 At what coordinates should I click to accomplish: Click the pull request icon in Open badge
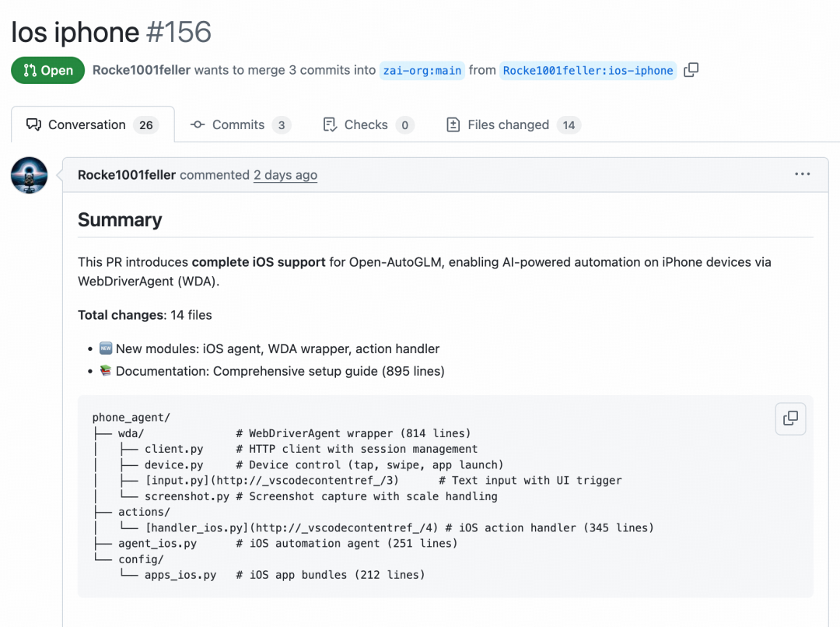coord(30,70)
